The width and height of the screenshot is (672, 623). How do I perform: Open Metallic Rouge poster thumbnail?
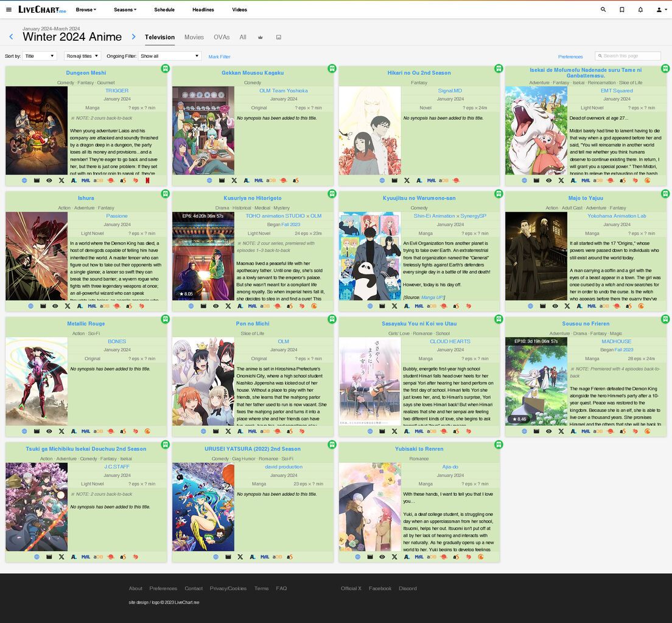(37, 381)
